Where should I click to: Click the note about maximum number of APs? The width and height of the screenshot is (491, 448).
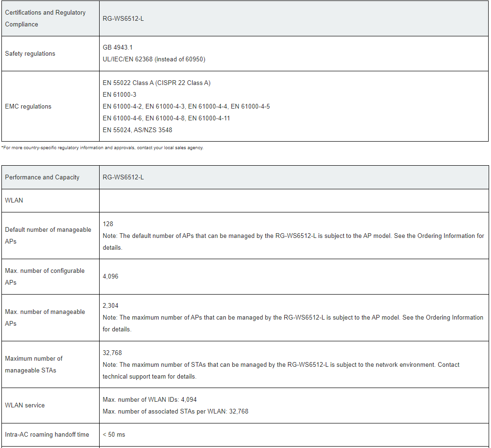(293, 323)
